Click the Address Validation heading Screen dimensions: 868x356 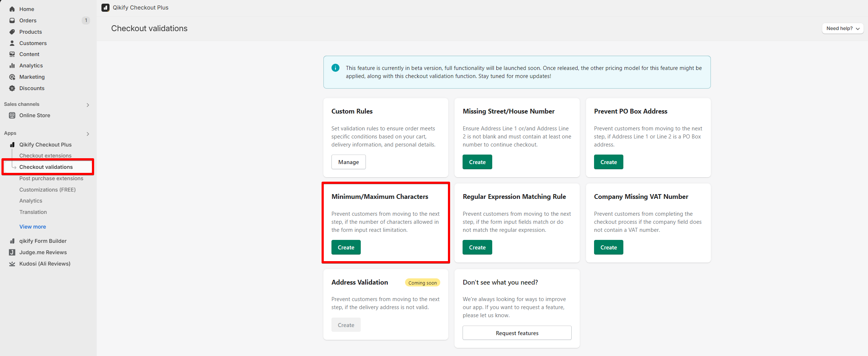click(360, 282)
